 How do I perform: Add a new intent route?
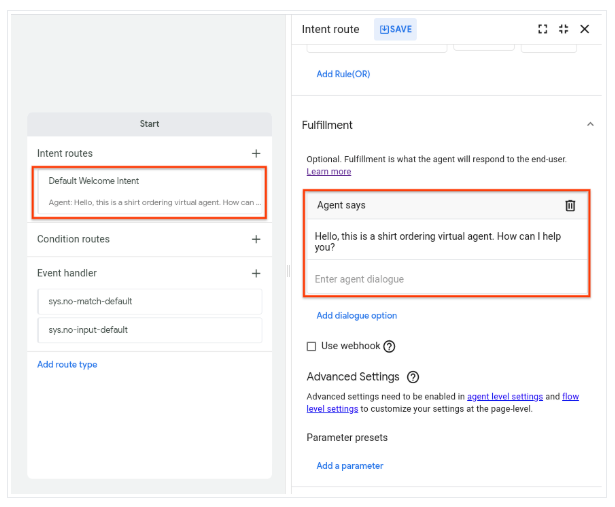pyautogui.click(x=256, y=153)
